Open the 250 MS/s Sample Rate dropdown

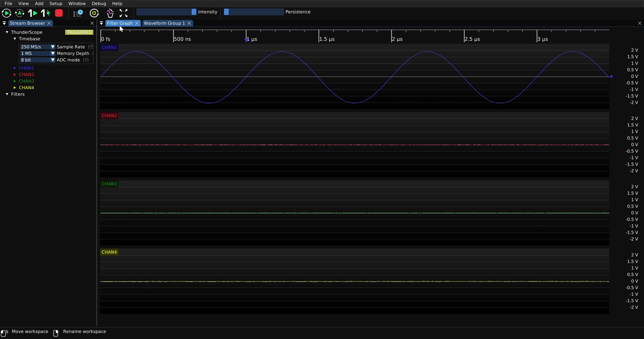tap(37, 47)
